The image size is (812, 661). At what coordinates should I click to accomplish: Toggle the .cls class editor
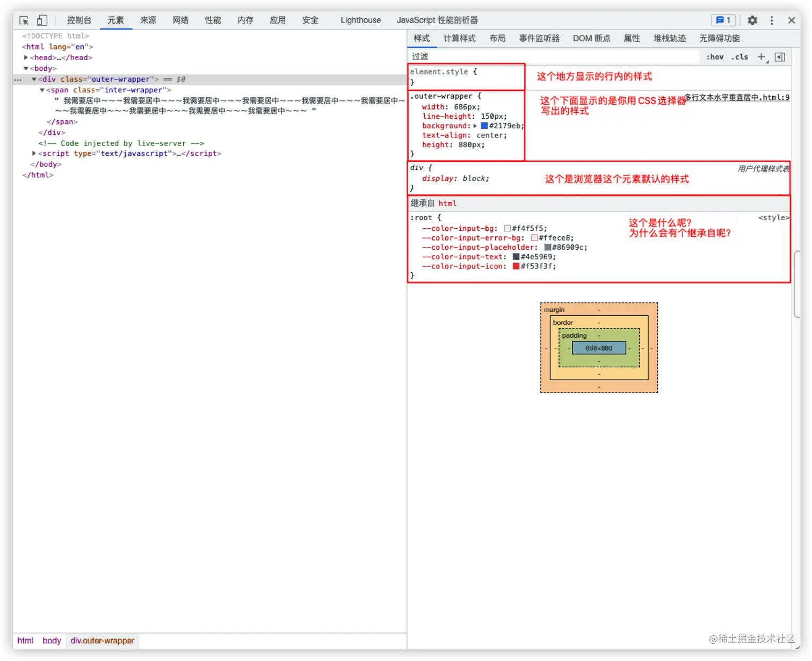(x=740, y=57)
